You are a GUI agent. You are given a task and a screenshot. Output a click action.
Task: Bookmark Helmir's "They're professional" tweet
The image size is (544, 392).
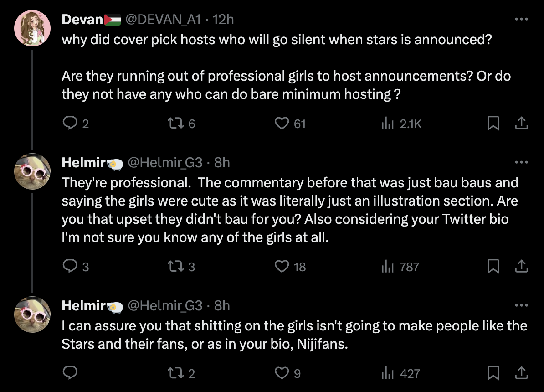[x=493, y=266]
